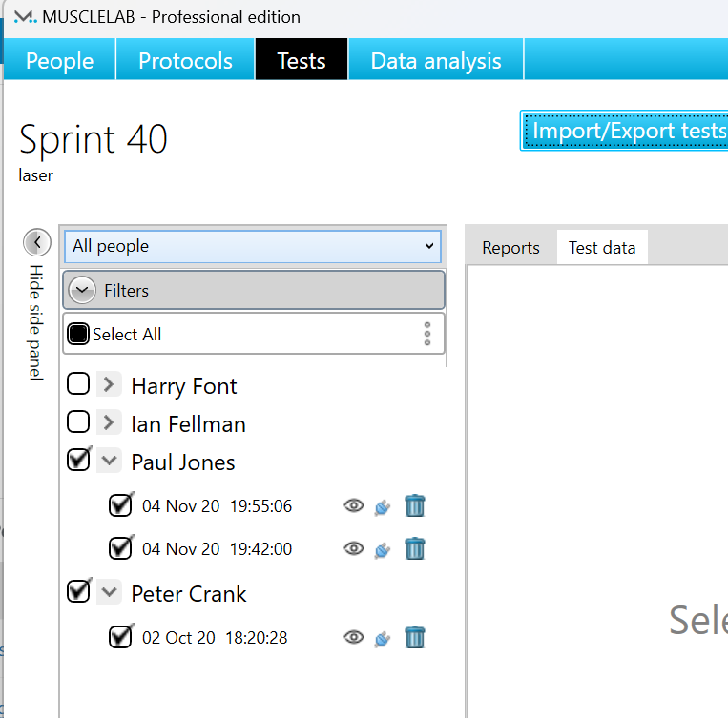The height and width of the screenshot is (718, 728).
Task: Switch to the People tab
Action: pos(59,60)
